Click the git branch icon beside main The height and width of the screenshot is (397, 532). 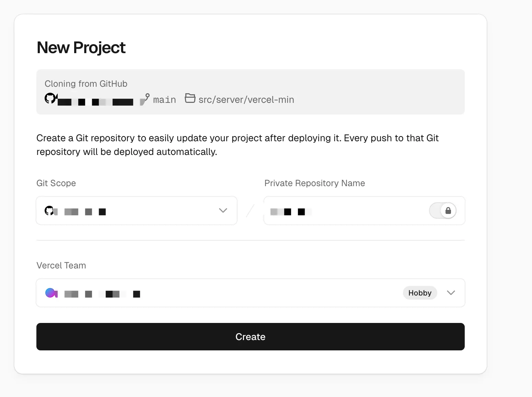point(146,99)
